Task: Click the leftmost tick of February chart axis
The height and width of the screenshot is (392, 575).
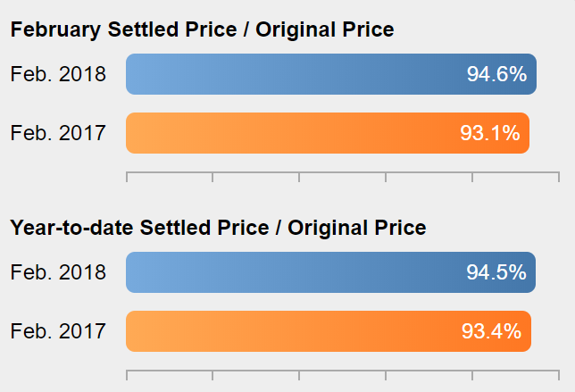Action: 127,177
